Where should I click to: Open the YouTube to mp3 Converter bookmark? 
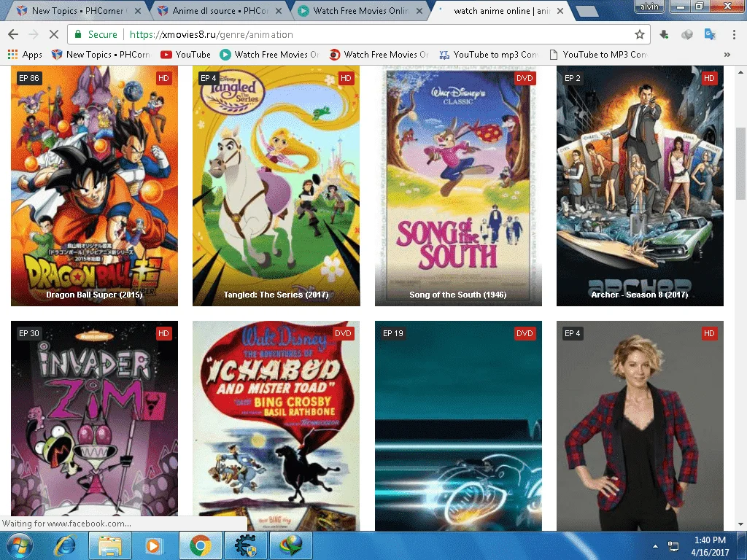489,54
